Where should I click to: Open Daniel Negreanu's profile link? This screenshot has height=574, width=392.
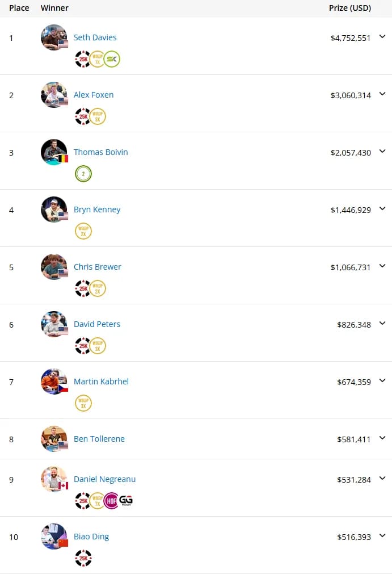tap(104, 479)
